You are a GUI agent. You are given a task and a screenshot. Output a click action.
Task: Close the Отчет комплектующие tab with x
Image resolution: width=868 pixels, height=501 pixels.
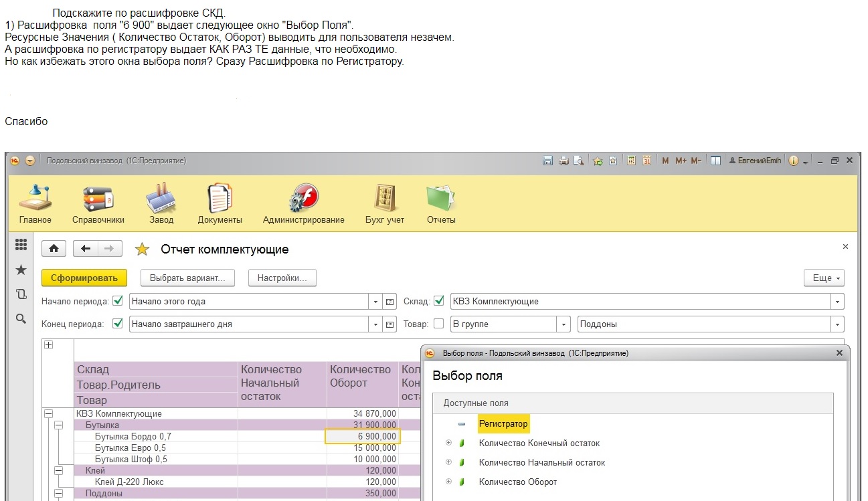pos(845,247)
